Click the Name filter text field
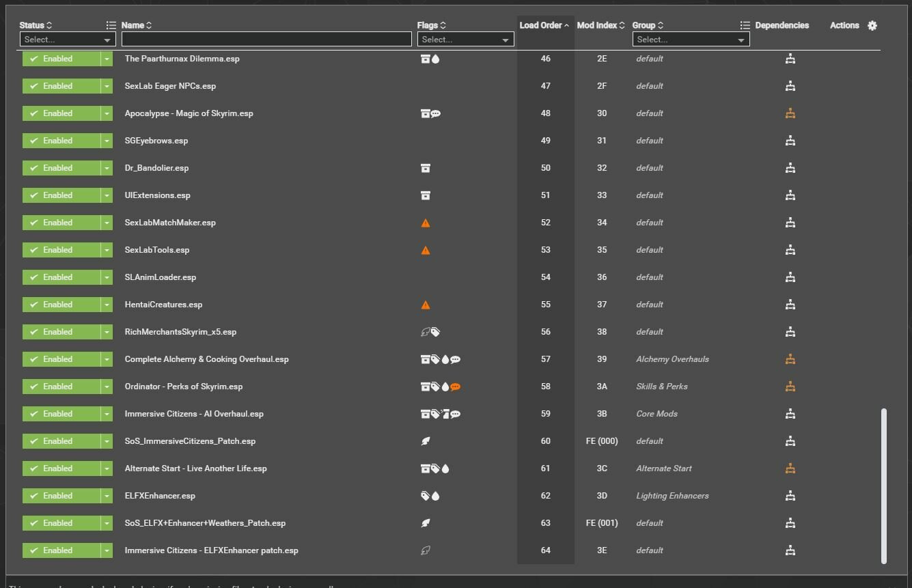Viewport: 912px width, 588px height. (x=266, y=40)
